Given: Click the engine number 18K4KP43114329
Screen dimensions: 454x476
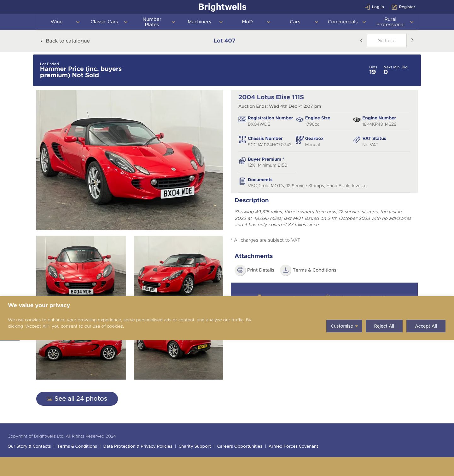Looking at the screenshot, I should (x=379, y=124).
